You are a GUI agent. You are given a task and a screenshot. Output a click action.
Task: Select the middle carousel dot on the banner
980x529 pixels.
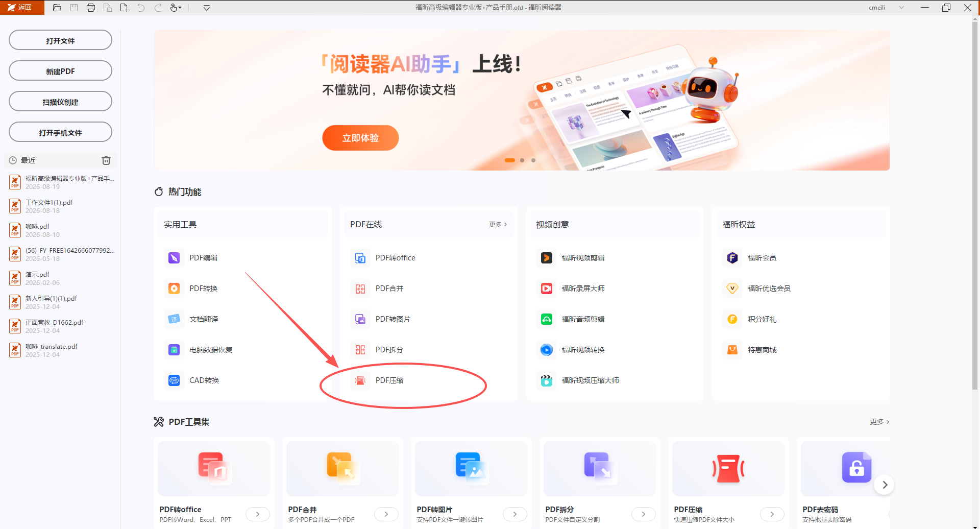(x=522, y=160)
